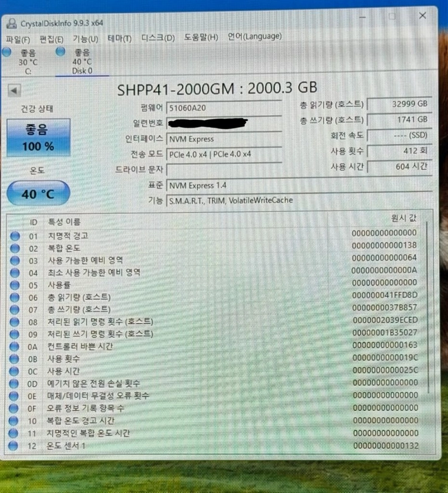Click the status dot for 0B 사용 횟수
Viewport: 448px width, 493px height.
coord(14,359)
